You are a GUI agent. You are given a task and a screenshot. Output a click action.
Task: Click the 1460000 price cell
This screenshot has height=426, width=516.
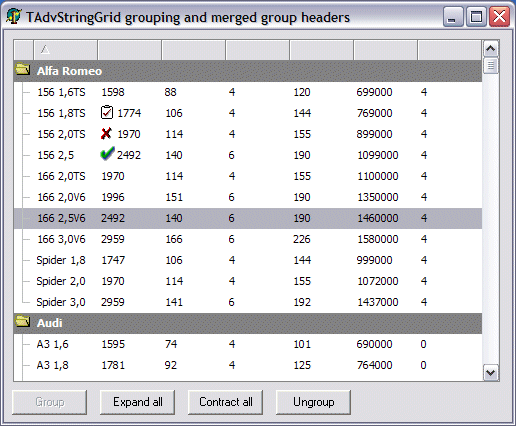tap(378, 218)
